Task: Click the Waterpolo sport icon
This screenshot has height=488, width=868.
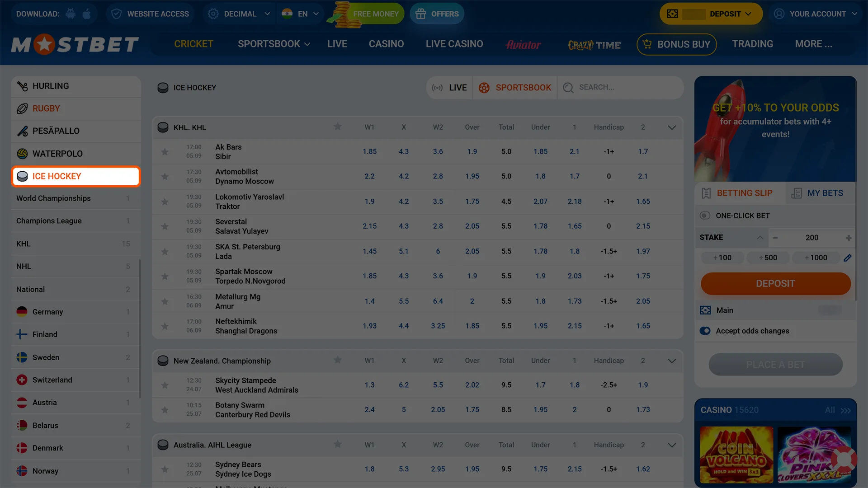Action: 22,154
